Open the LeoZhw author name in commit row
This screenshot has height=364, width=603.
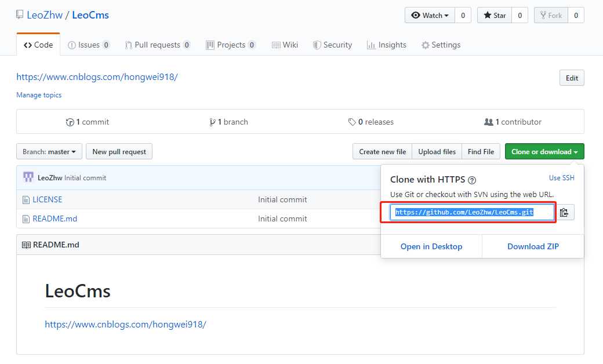50,178
